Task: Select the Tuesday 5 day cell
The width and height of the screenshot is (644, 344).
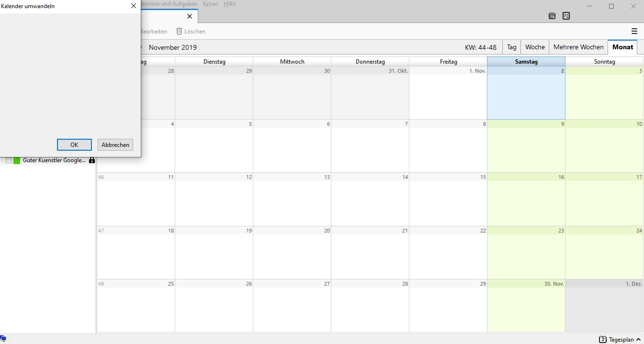Action: pos(214,146)
